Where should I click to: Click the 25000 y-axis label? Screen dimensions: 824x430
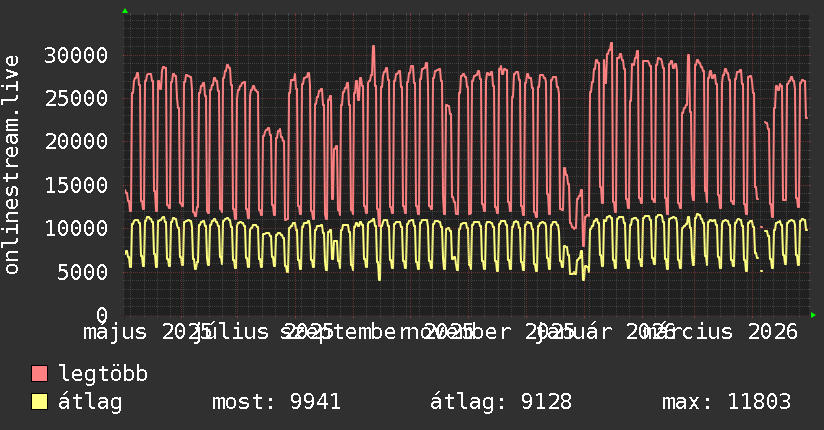76,98
